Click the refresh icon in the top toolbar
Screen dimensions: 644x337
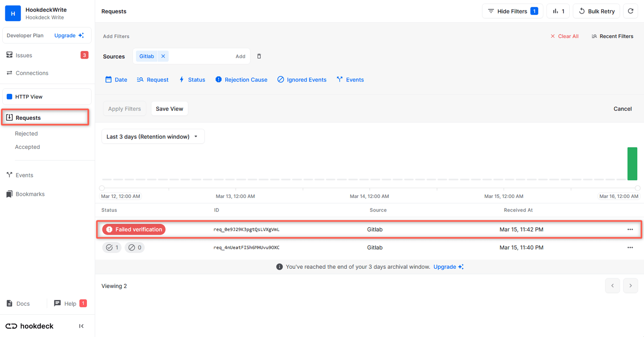631,11
